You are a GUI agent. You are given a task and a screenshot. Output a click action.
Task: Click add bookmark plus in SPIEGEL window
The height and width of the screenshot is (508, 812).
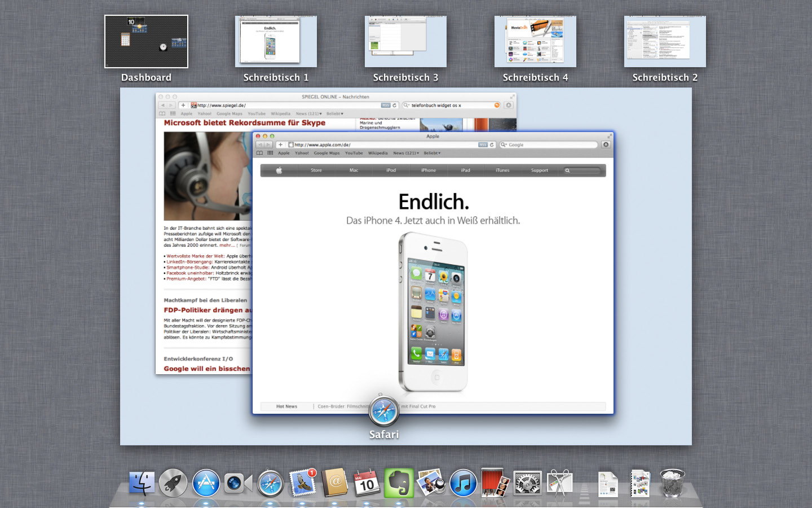(x=183, y=106)
